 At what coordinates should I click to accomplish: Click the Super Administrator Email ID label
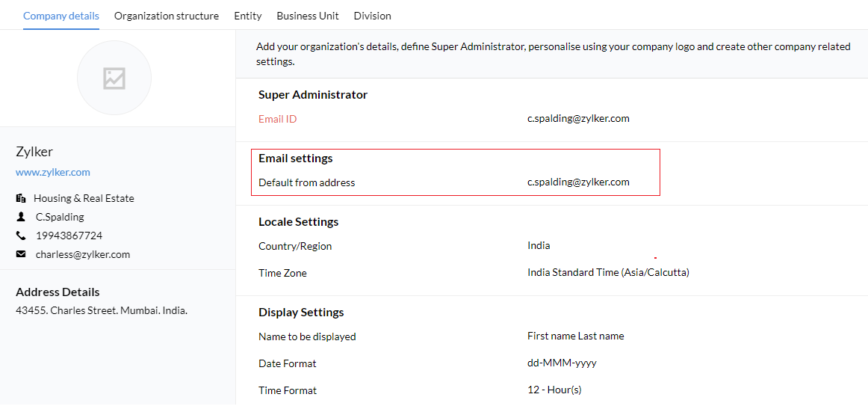[278, 119]
